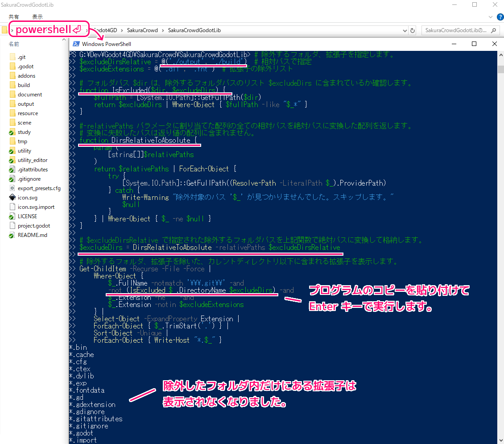The height and width of the screenshot is (444, 504).
Task: Click the PowerShell vertical scrollbar thumb
Action: coord(500,69)
